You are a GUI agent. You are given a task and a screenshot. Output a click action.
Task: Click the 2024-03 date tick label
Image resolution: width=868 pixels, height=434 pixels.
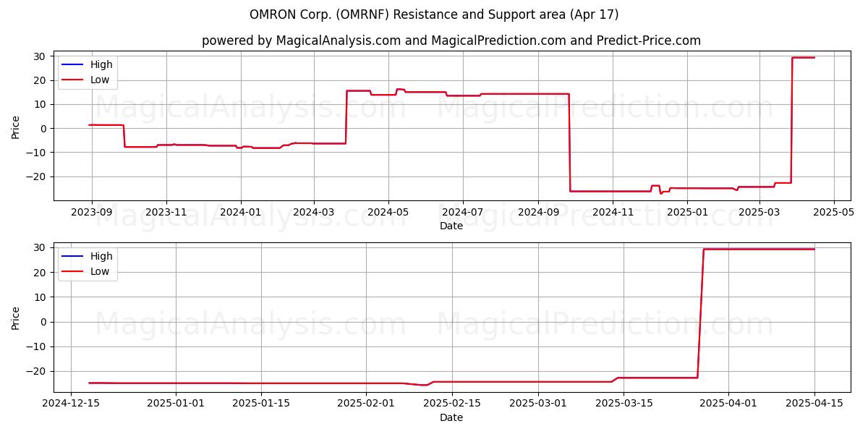314,212
